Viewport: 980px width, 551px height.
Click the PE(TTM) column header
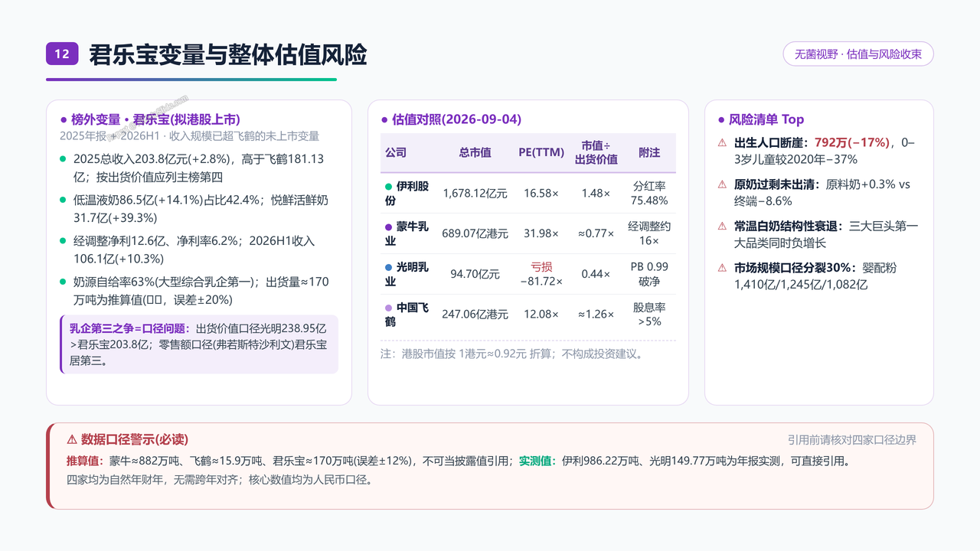[x=541, y=152]
